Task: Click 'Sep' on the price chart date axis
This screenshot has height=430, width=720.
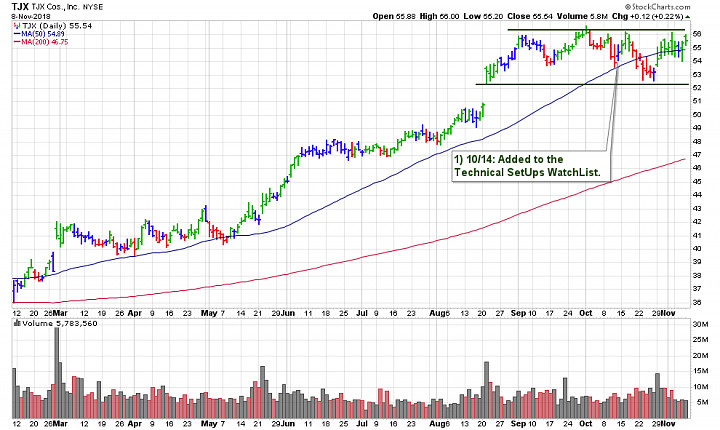Action: coord(518,313)
